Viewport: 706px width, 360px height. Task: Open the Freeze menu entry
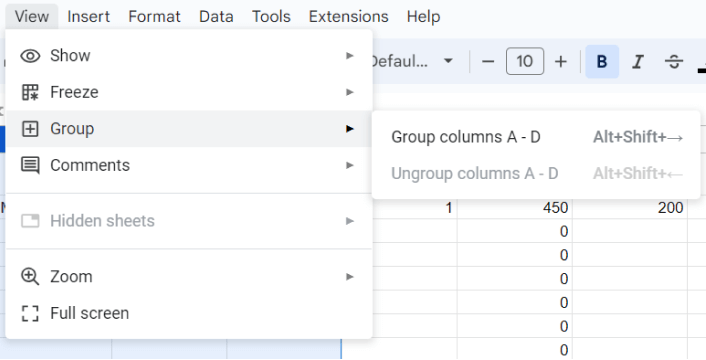coord(189,92)
